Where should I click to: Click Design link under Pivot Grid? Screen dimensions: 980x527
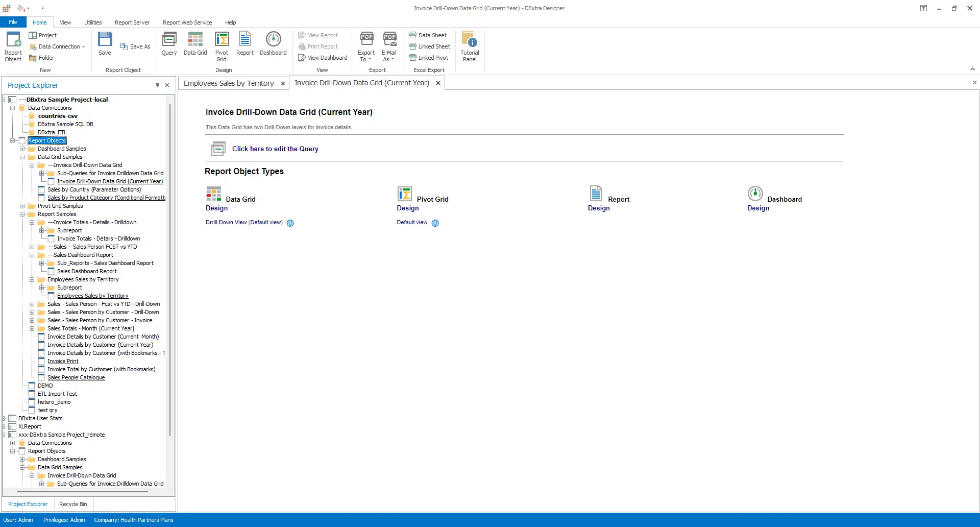point(408,208)
